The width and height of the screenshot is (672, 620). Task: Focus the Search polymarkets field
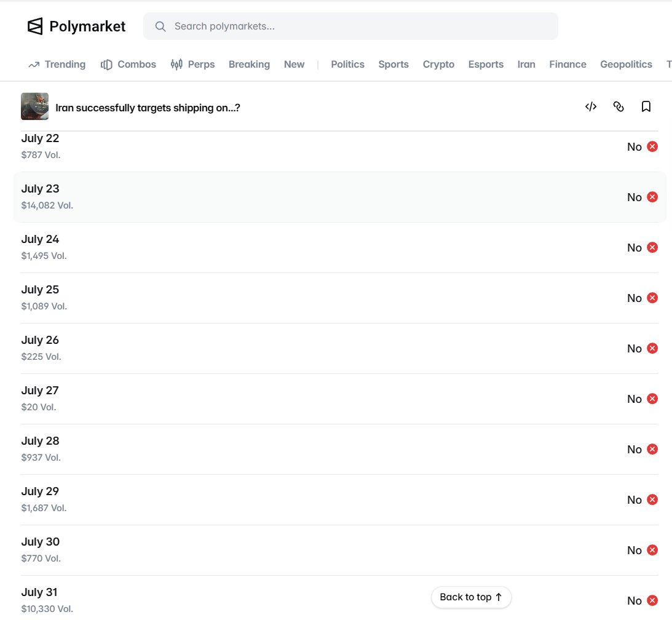click(x=350, y=26)
